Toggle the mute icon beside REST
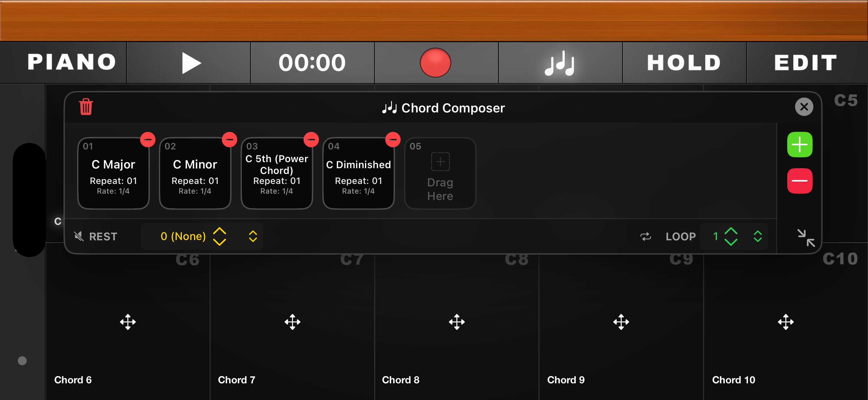The image size is (868, 400). [79, 236]
